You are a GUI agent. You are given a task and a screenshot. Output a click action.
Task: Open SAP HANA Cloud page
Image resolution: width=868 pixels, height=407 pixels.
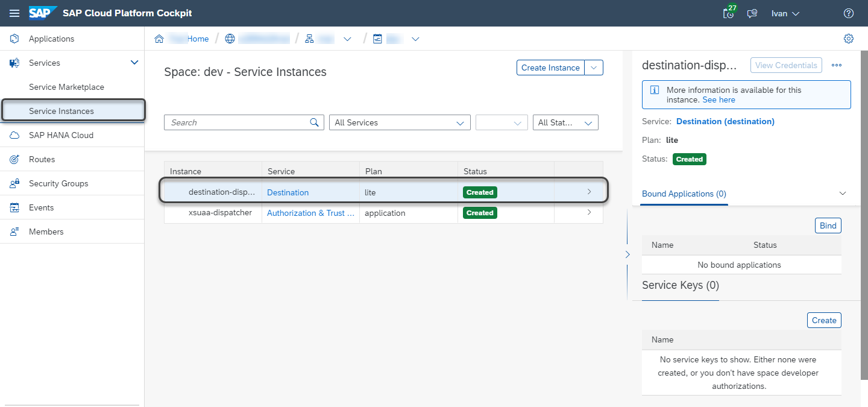click(x=61, y=135)
